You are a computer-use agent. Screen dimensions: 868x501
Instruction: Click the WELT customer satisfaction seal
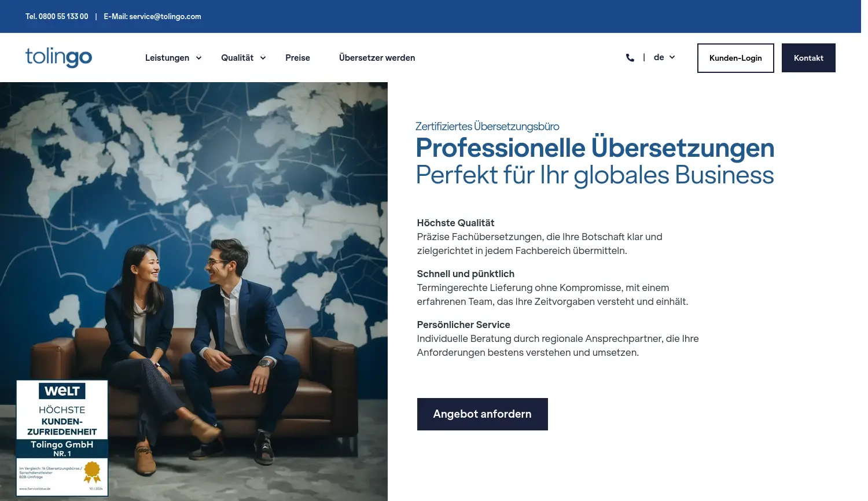62,438
